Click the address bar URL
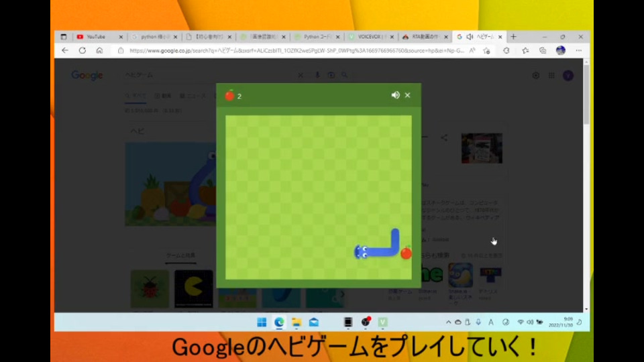Screen dimensions: 644x362 (297, 51)
